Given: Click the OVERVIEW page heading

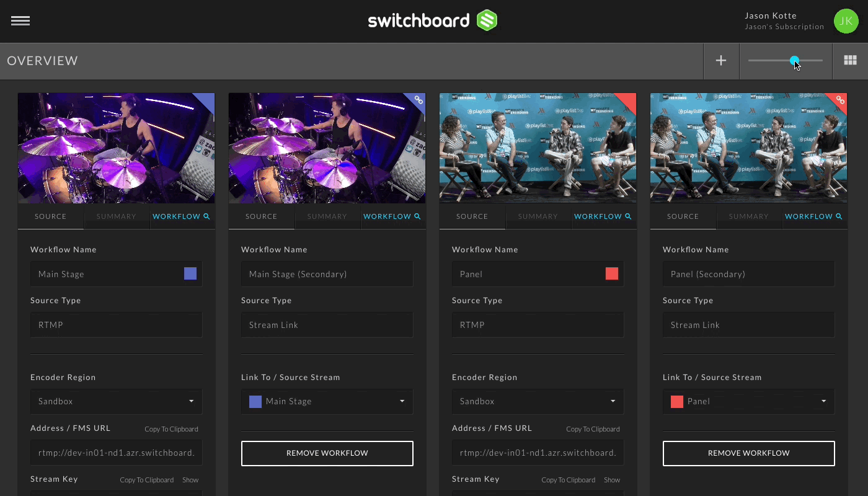Looking at the screenshot, I should pos(43,61).
